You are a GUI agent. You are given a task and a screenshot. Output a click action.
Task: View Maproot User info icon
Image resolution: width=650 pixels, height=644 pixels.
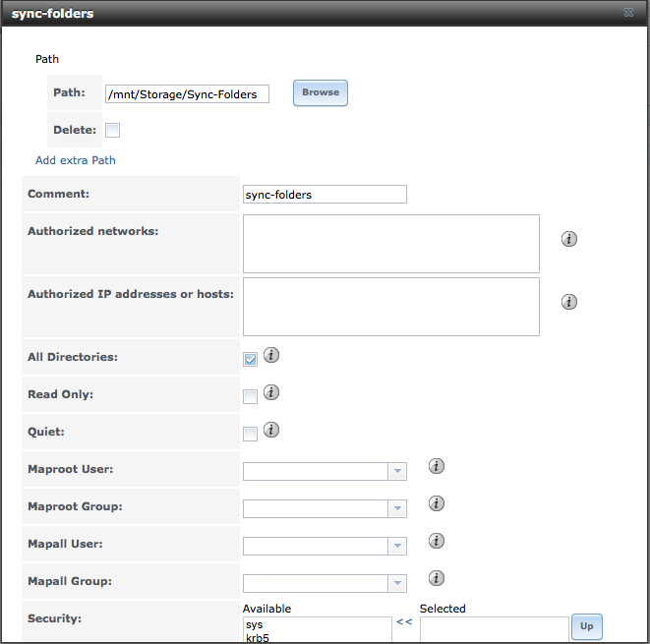pyautogui.click(x=436, y=466)
